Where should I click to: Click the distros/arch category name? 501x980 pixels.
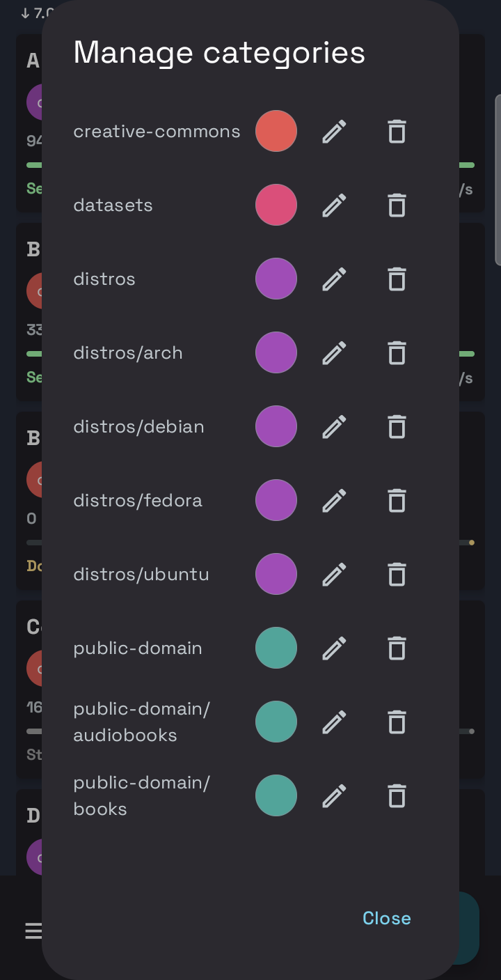click(128, 352)
